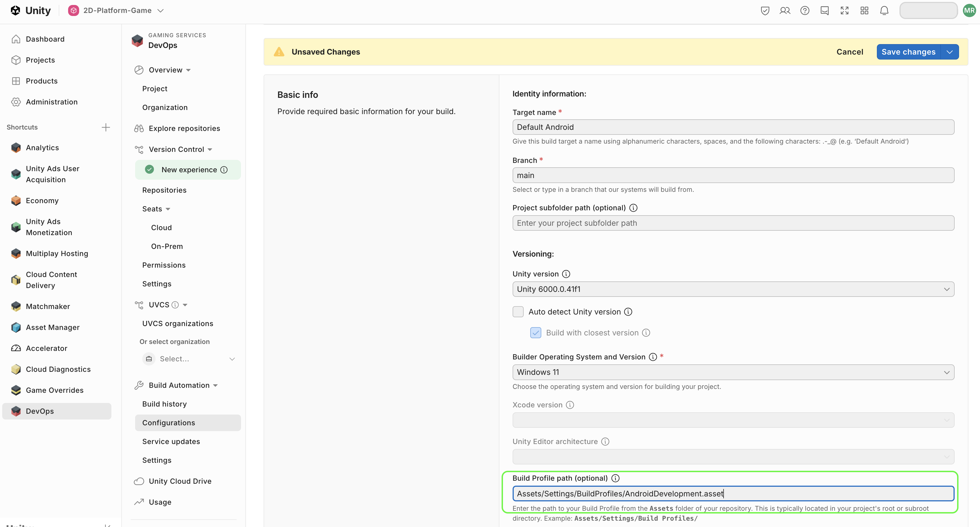Collapse the UVCS section arrow
This screenshot has height=527, width=980.
pos(185,305)
